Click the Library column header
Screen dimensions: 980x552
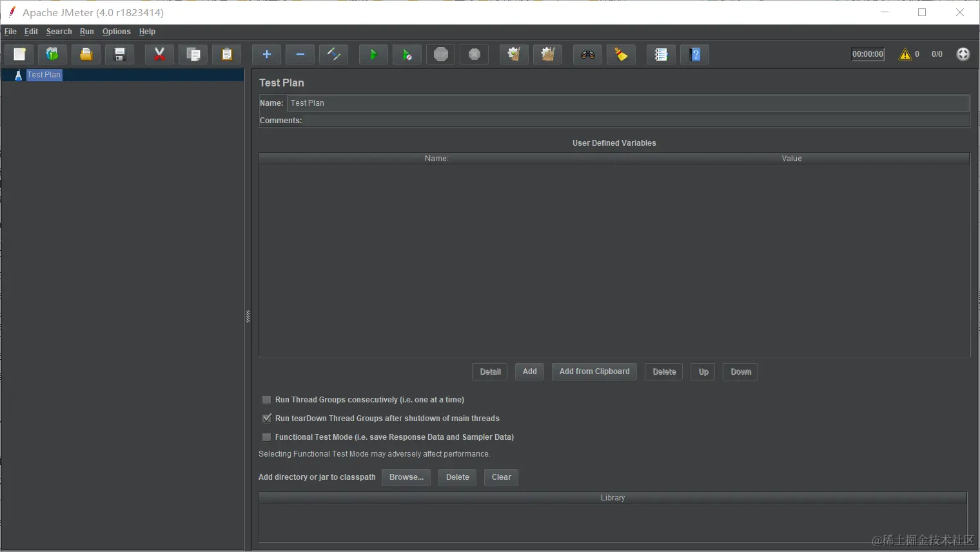tap(612, 498)
